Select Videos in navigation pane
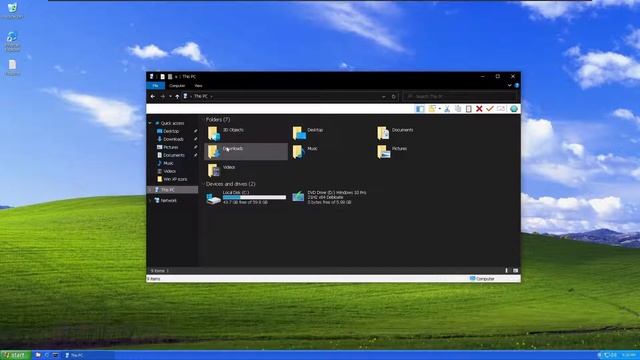The image size is (640, 360). click(x=169, y=171)
